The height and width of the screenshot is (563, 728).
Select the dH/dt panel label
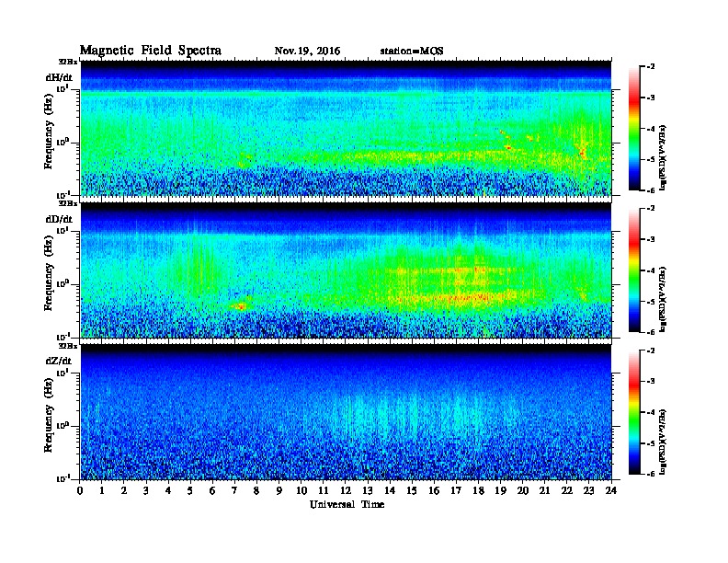[x=59, y=77]
